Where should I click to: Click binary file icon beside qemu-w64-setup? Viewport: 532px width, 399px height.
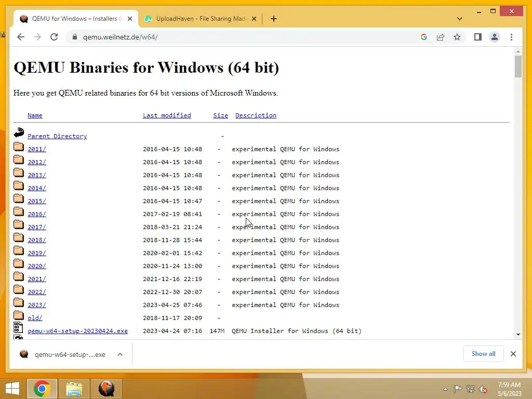tap(18, 327)
